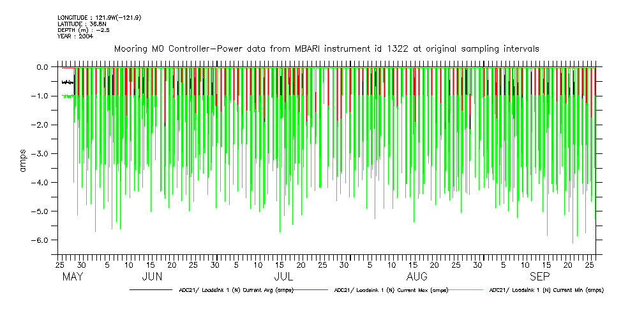
Task: Select the AUG month label on x-axis
Action: (417, 277)
